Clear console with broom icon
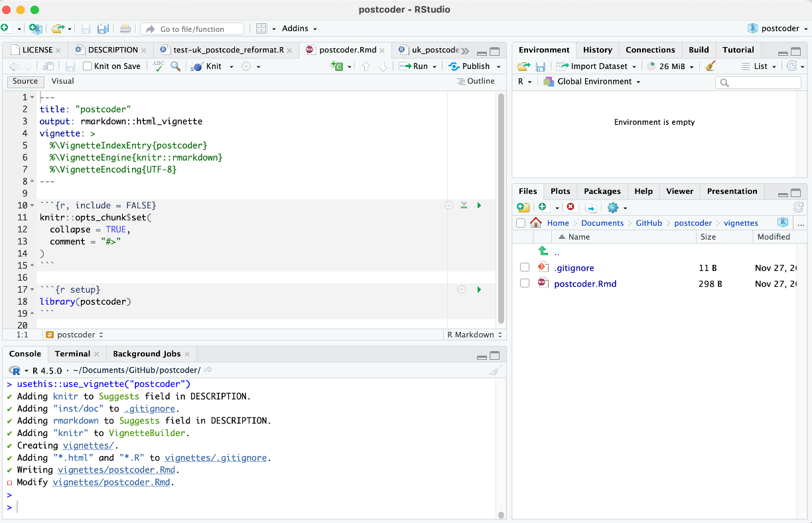This screenshot has height=523, width=812. pos(494,370)
